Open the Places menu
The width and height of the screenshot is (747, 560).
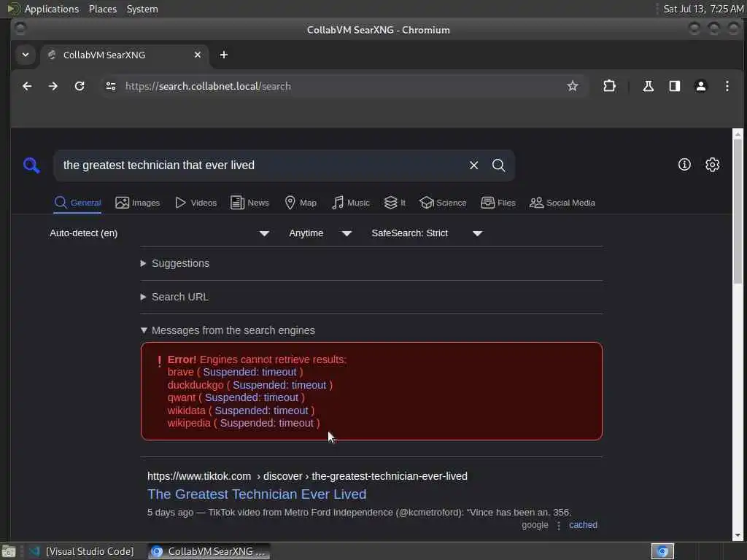click(102, 9)
